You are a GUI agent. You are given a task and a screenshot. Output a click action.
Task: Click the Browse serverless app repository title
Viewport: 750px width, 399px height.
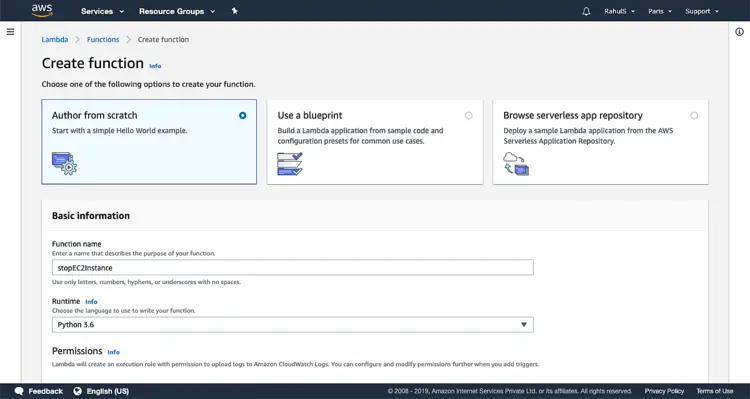pyautogui.click(x=573, y=115)
